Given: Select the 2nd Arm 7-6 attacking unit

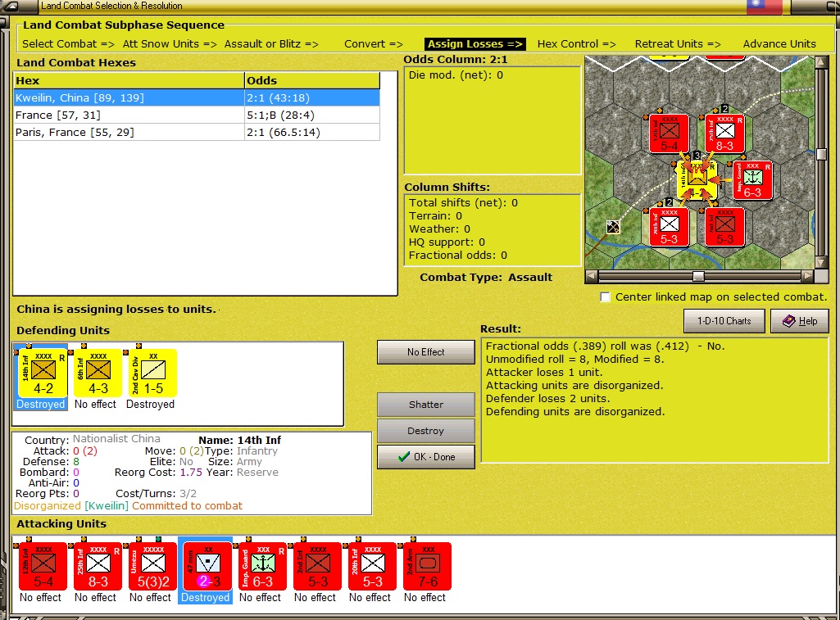Looking at the screenshot, I should click(428, 567).
